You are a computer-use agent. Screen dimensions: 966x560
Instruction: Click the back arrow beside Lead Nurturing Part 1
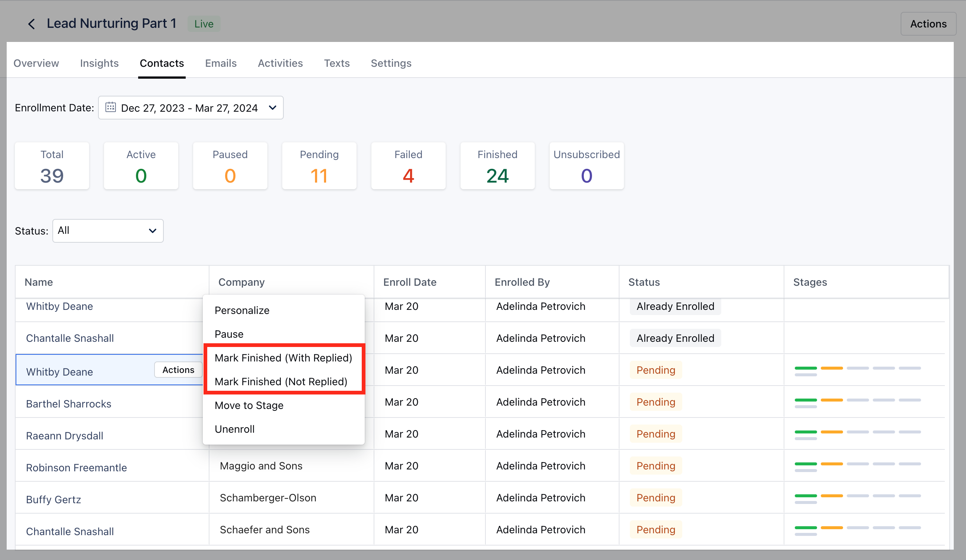tap(32, 24)
